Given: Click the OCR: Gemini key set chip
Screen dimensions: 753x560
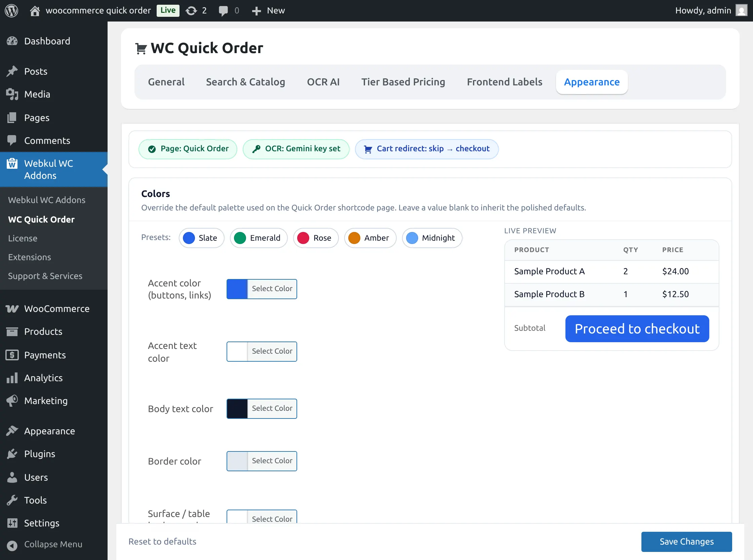Looking at the screenshot, I should (x=296, y=149).
